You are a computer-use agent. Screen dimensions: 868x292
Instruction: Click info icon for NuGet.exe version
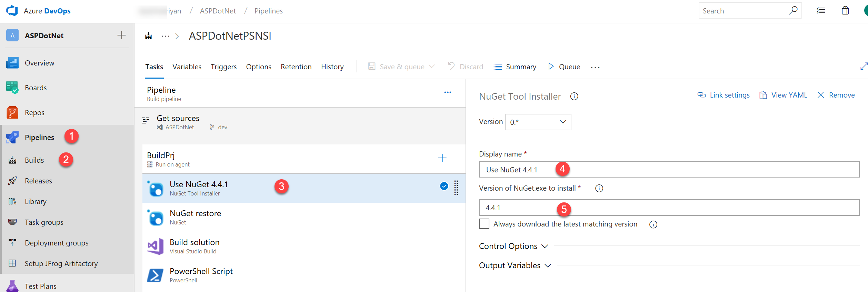[x=599, y=189]
